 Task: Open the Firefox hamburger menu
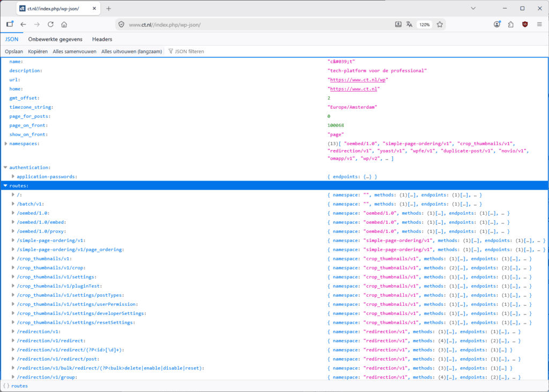tap(539, 25)
